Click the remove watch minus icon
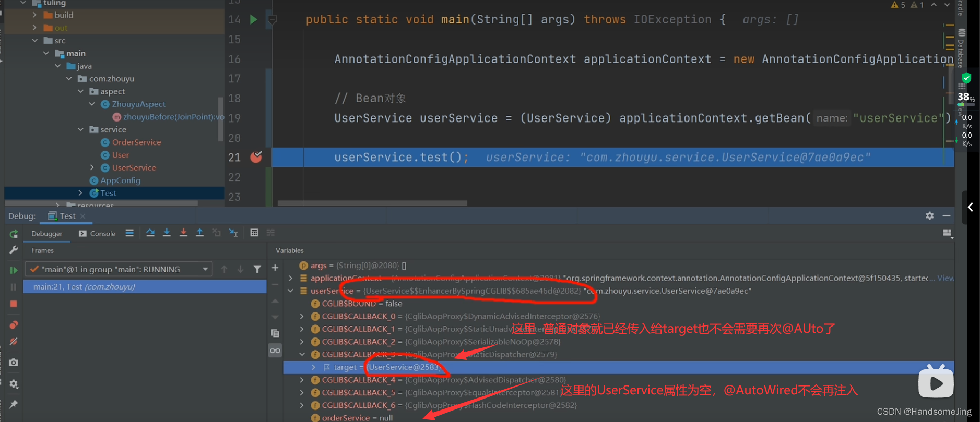980x422 pixels. coord(275,285)
